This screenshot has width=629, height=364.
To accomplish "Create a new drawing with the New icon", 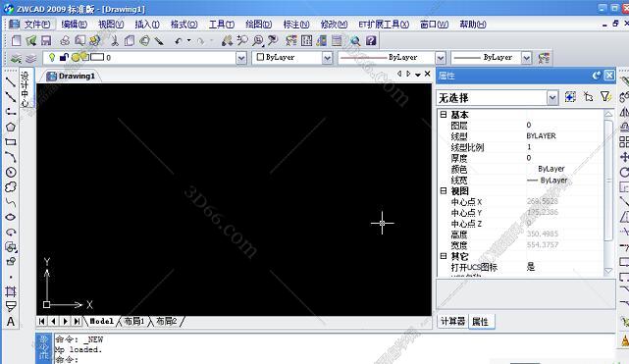I will click(x=17, y=41).
